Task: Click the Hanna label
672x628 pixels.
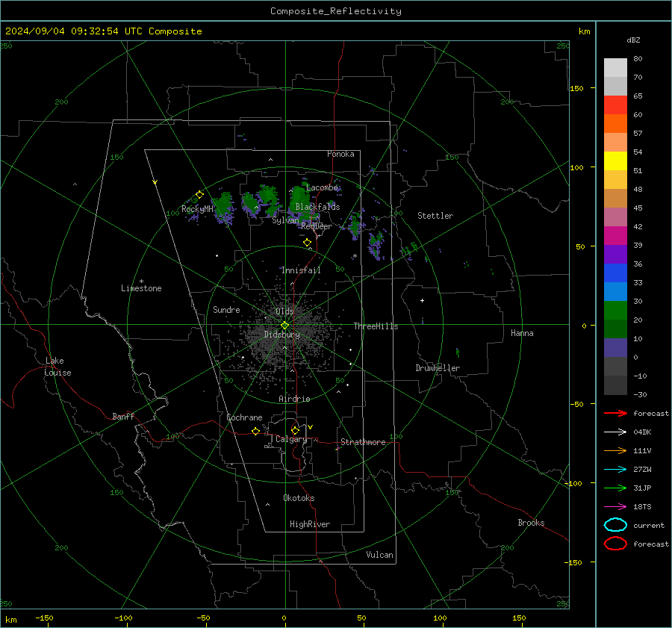Action: click(522, 333)
